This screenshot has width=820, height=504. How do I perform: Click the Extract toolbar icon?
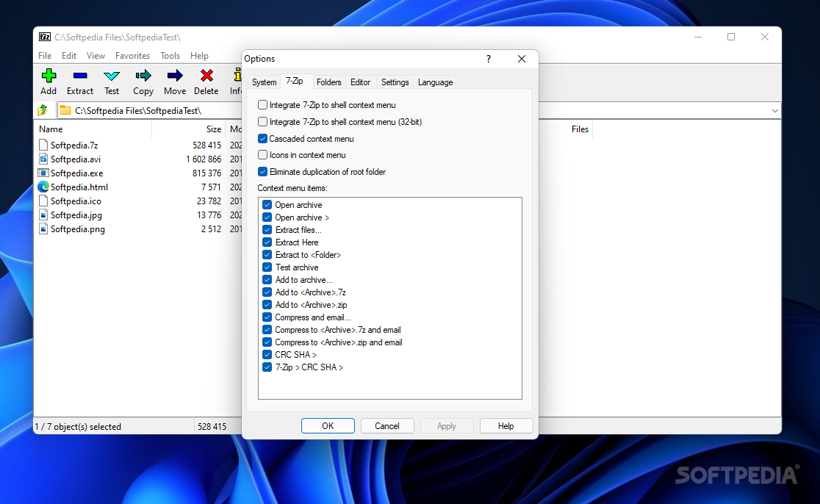[x=80, y=76]
